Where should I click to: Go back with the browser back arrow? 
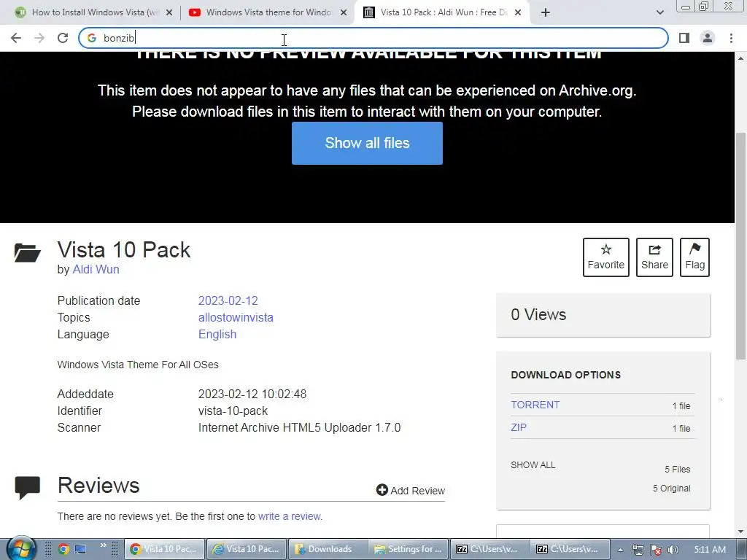16,38
